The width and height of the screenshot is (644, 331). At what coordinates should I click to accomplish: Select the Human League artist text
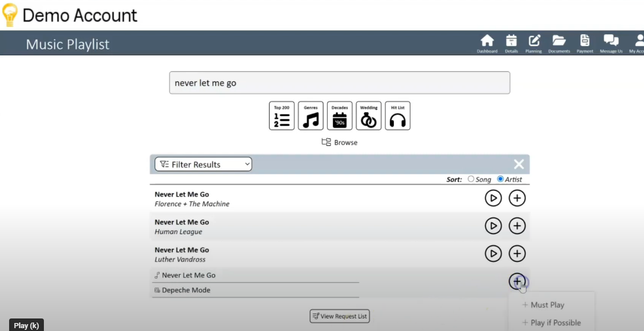(x=178, y=232)
